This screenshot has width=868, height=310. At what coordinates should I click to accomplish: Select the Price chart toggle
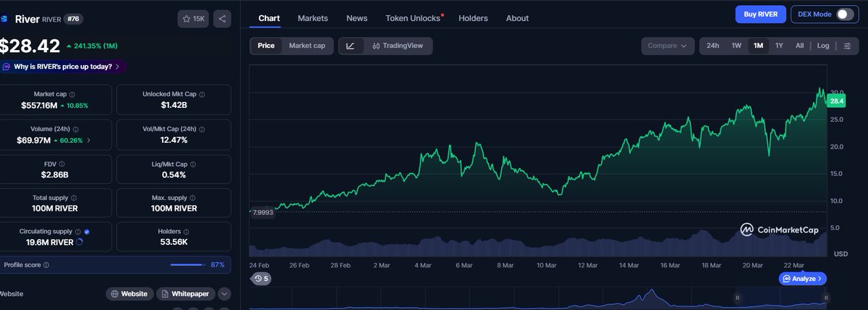266,46
